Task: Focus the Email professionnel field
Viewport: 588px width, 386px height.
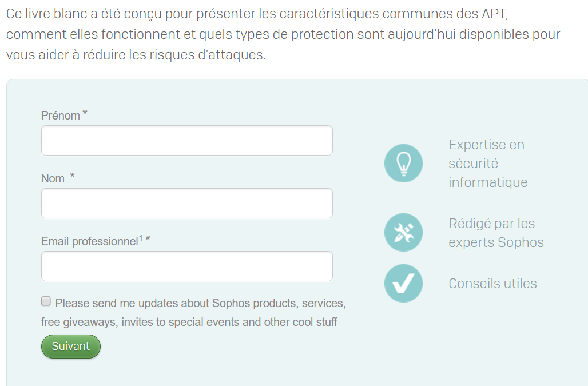Action: [186, 266]
